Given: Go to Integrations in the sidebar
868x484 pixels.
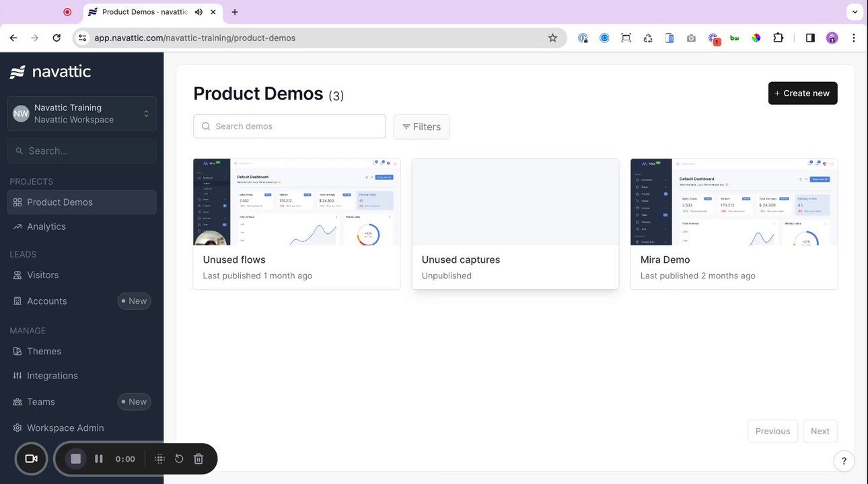Looking at the screenshot, I should 52,376.
